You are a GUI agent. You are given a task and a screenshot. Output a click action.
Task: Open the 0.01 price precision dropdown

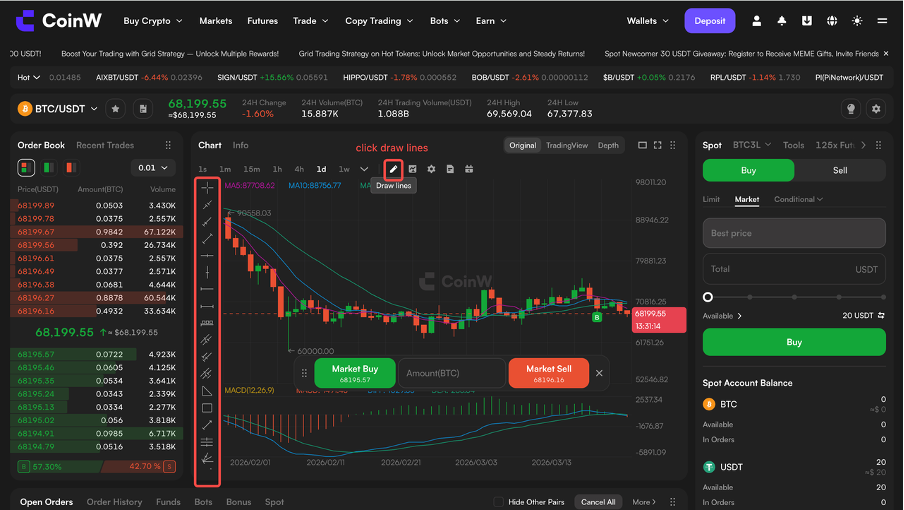pos(153,168)
